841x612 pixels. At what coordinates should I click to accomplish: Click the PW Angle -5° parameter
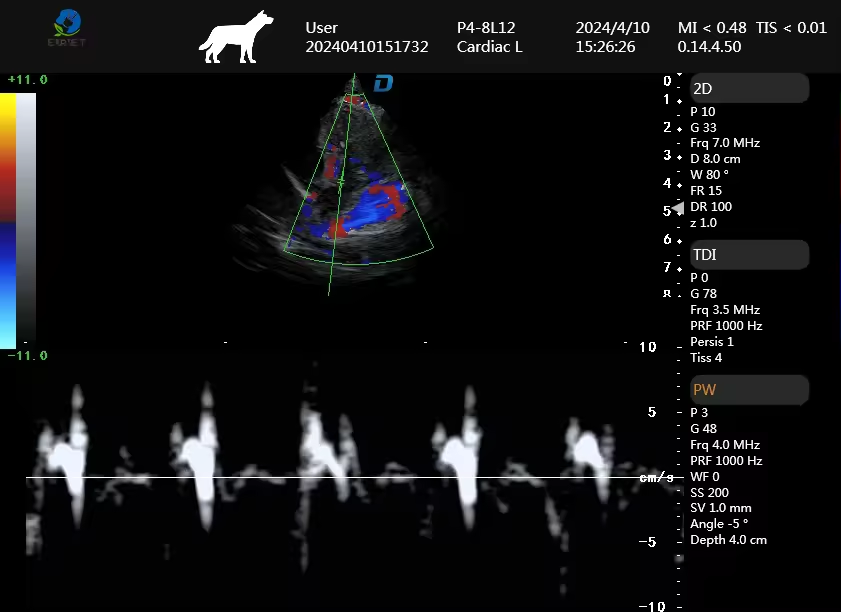[x=719, y=524]
